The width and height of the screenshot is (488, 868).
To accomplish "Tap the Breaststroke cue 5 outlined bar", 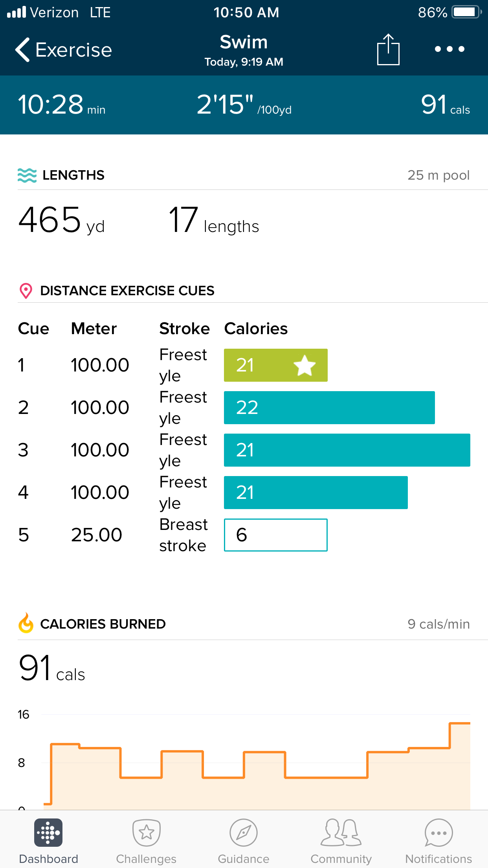I will click(275, 535).
